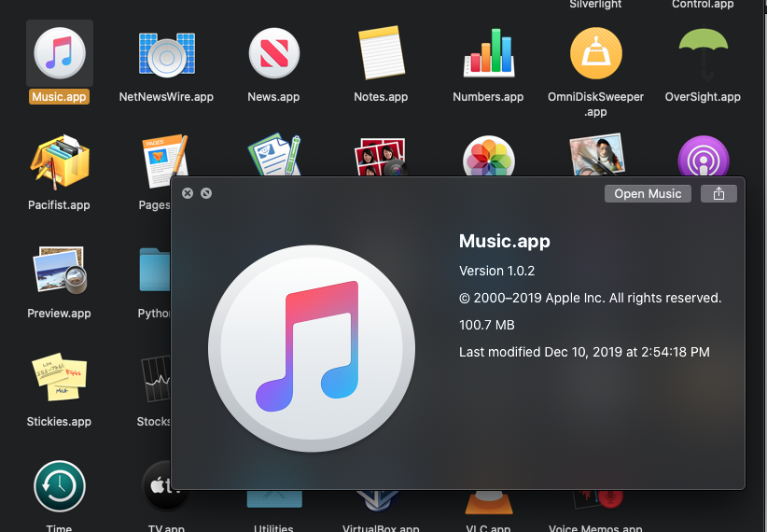Click the News.app file label
Image resolution: width=767 pixels, height=532 pixels.
273,97
